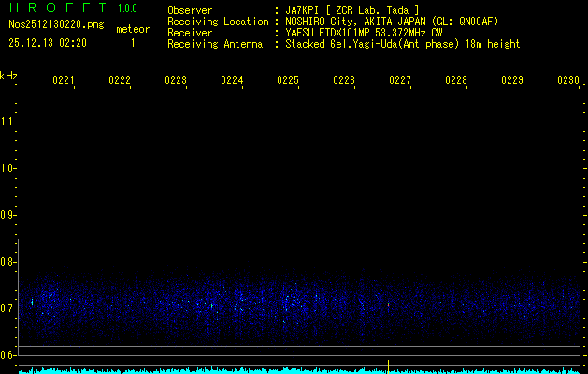The height and width of the screenshot is (374, 588).
Task: Click the 0227 time marker
Action: tap(400, 81)
